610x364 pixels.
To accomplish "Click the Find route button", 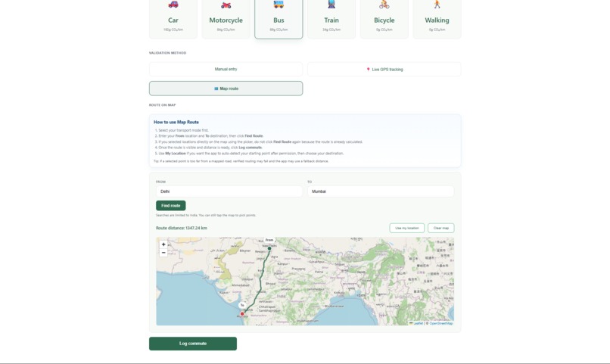I will [171, 205].
